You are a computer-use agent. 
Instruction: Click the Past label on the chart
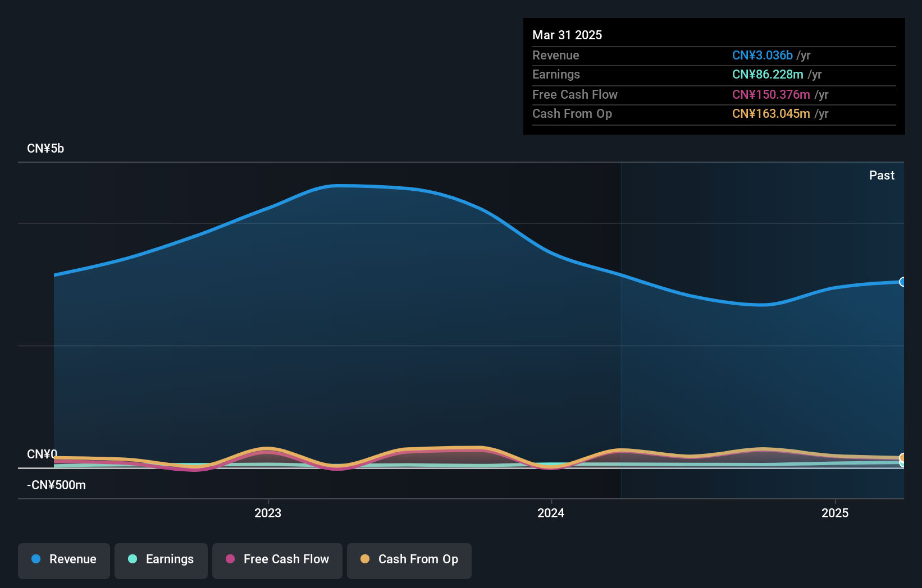(x=882, y=175)
